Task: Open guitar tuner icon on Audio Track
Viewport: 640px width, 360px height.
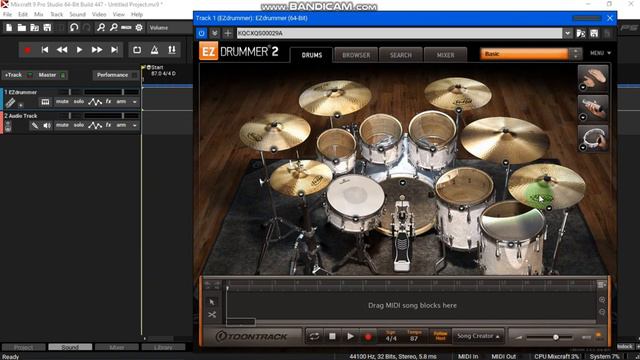Action: click(35, 126)
